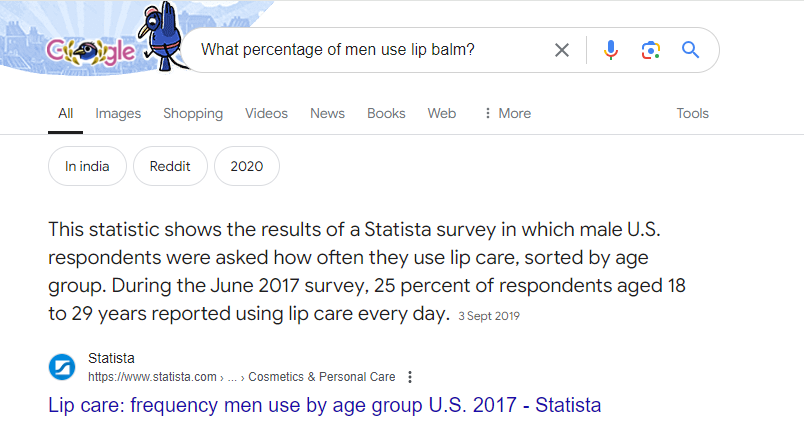
Task: Switch to the Images tab
Action: [x=118, y=113]
